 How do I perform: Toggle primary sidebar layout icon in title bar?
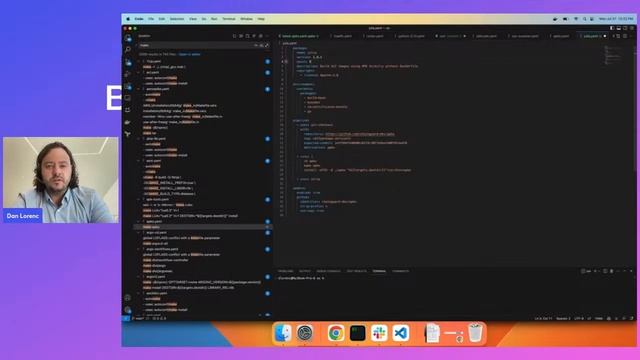coord(612,28)
